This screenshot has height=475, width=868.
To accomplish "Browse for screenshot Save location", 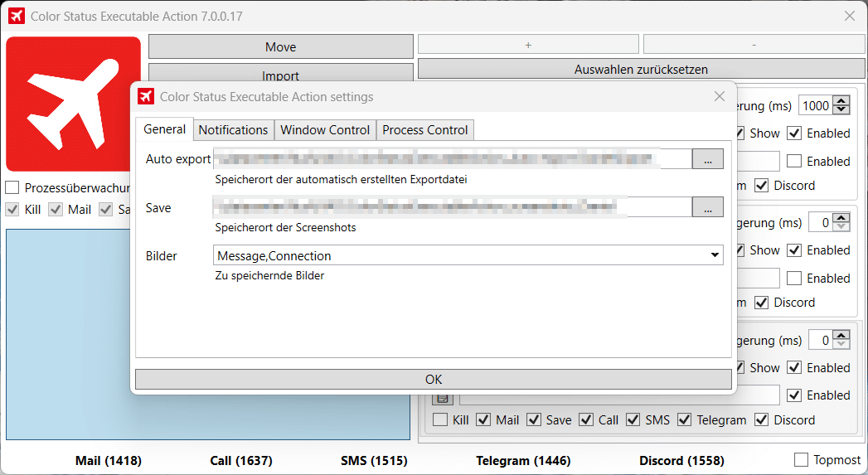I will (707, 207).
